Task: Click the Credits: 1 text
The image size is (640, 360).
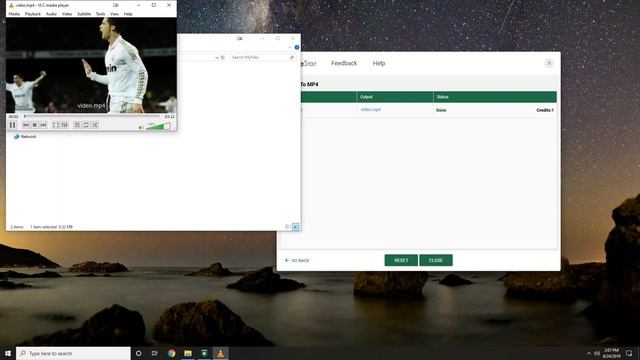Action: click(545, 110)
